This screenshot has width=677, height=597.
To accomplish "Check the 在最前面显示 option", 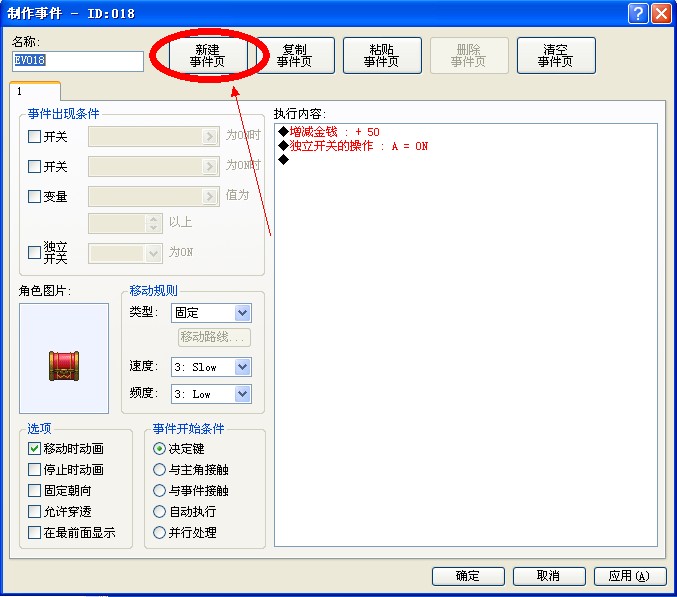I will (34, 533).
